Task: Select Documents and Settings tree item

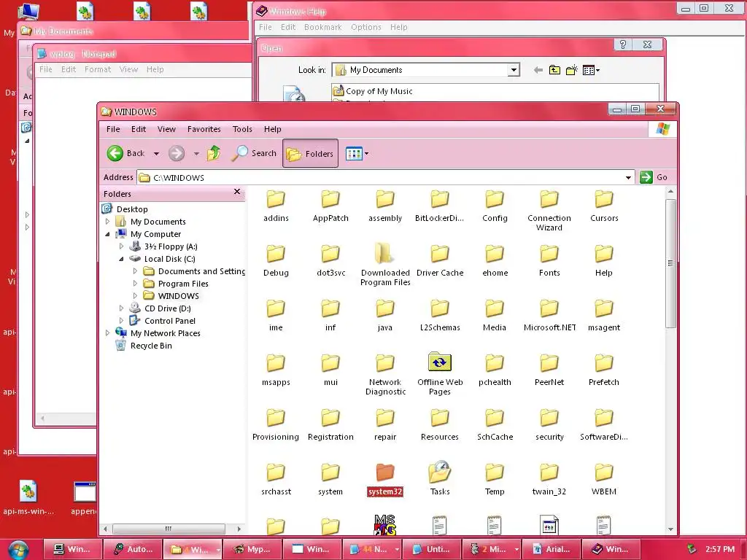Action: pos(201,271)
